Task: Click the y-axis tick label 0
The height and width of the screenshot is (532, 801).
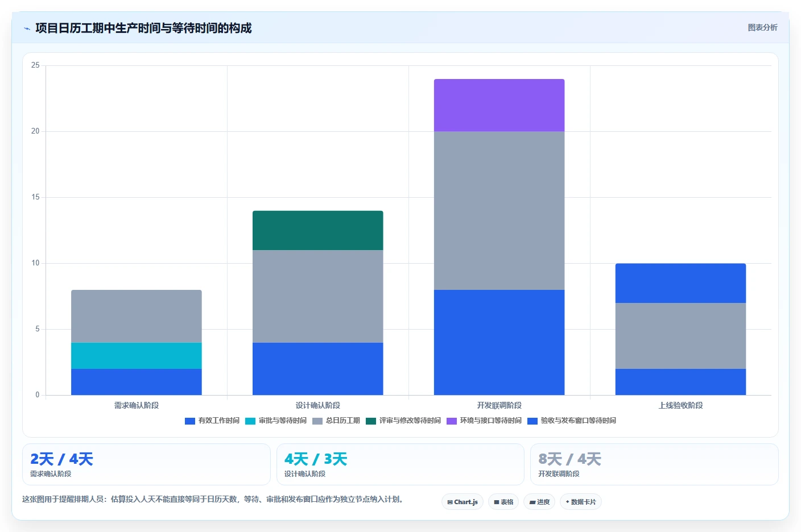Action: pos(38,395)
